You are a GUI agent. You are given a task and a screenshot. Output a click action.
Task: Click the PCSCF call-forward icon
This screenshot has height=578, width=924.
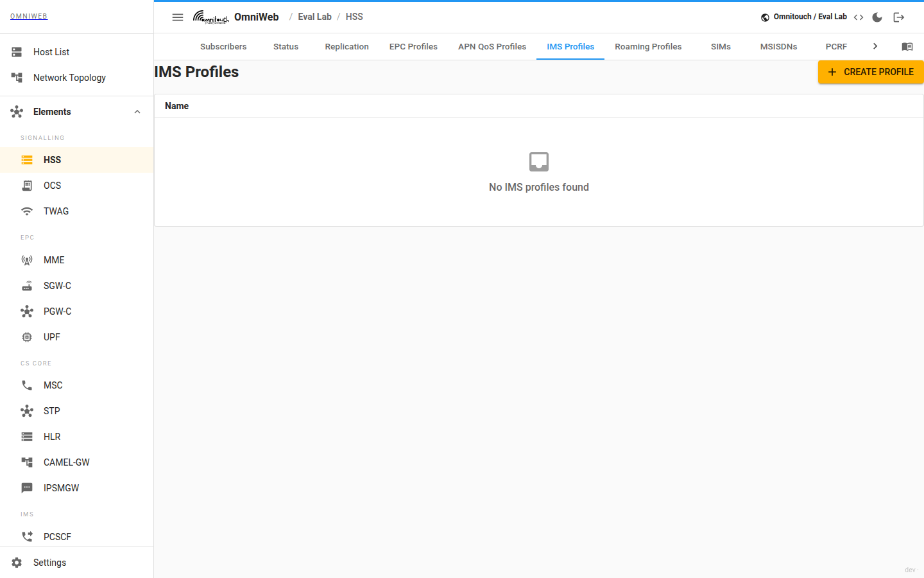click(27, 537)
